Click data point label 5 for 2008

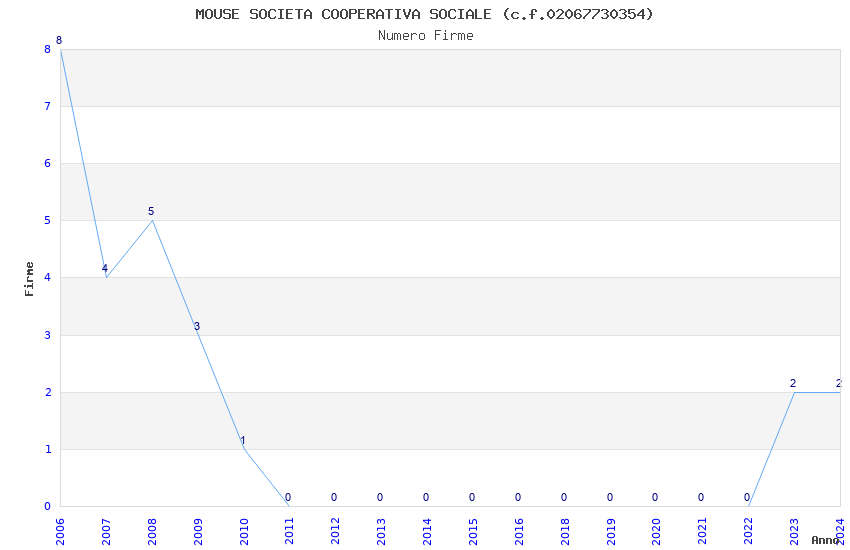click(x=151, y=211)
